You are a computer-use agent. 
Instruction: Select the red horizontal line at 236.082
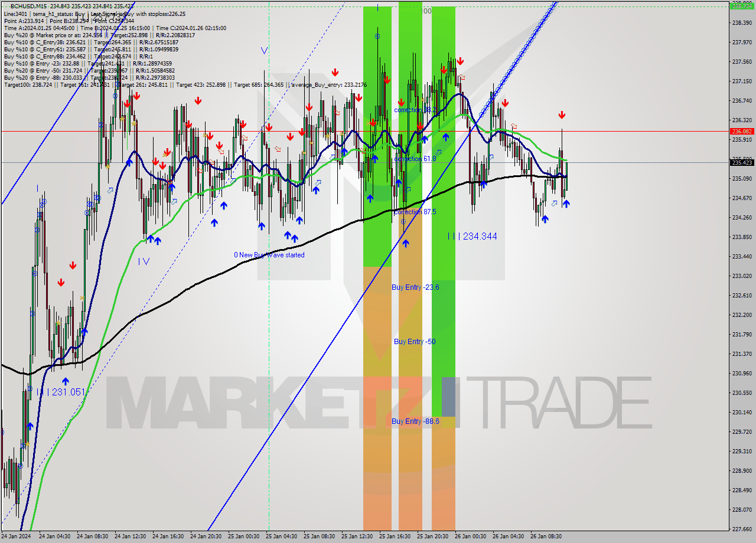click(364, 131)
